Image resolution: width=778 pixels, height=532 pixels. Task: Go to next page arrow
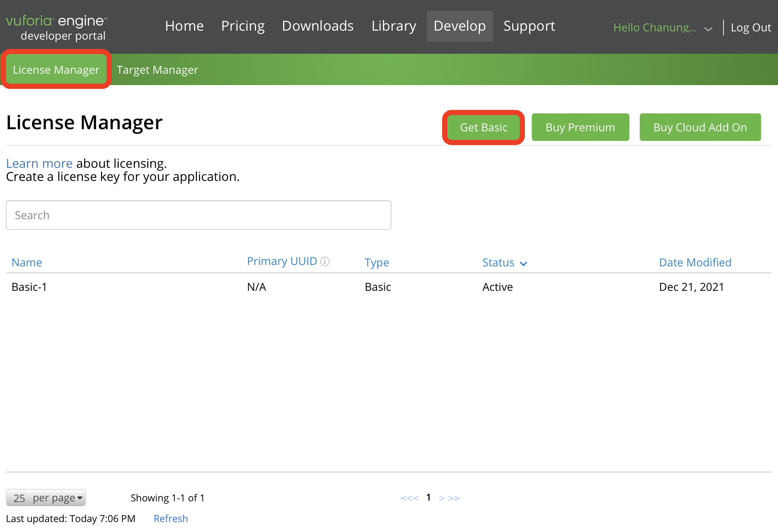click(x=441, y=498)
